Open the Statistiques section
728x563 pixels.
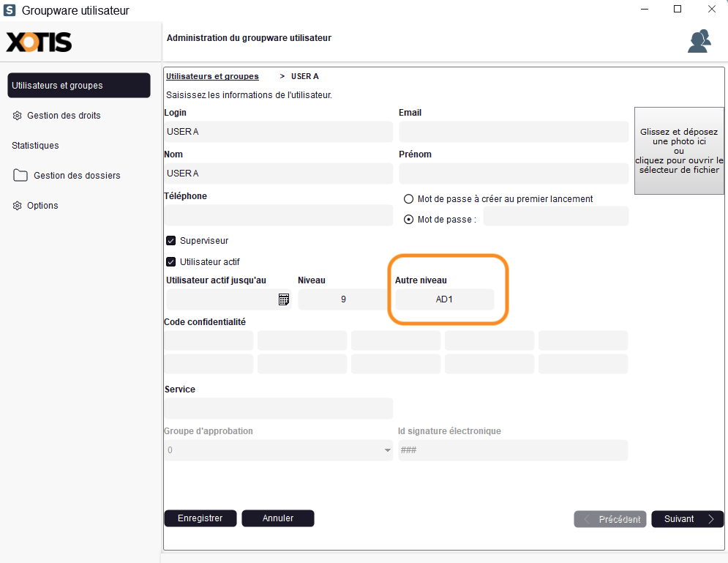(35, 146)
